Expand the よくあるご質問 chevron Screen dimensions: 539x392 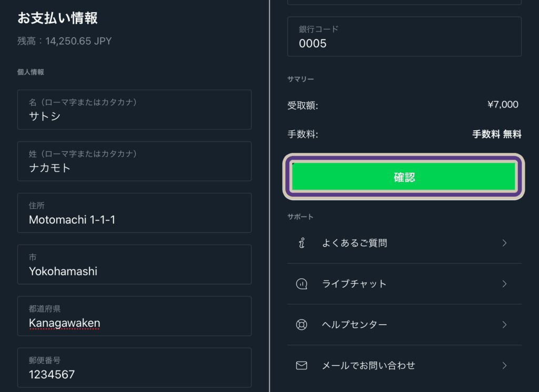coord(504,243)
